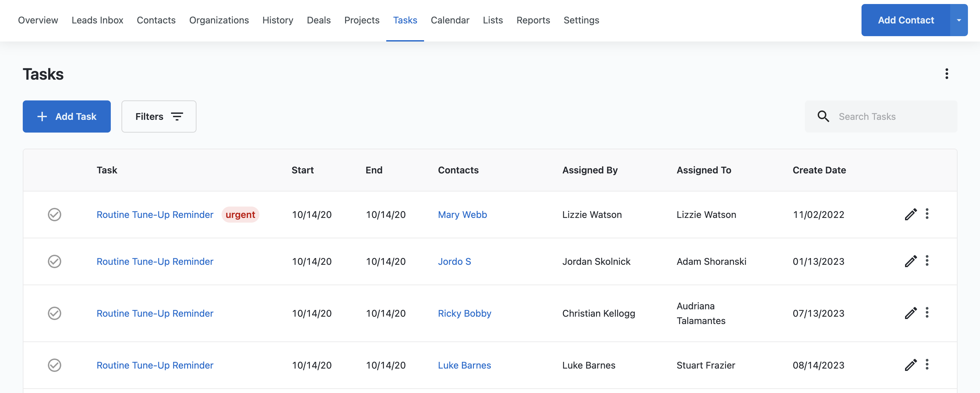The width and height of the screenshot is (980, 393).
Task: Click the urgent tag badge
Action: click(240, 215)
